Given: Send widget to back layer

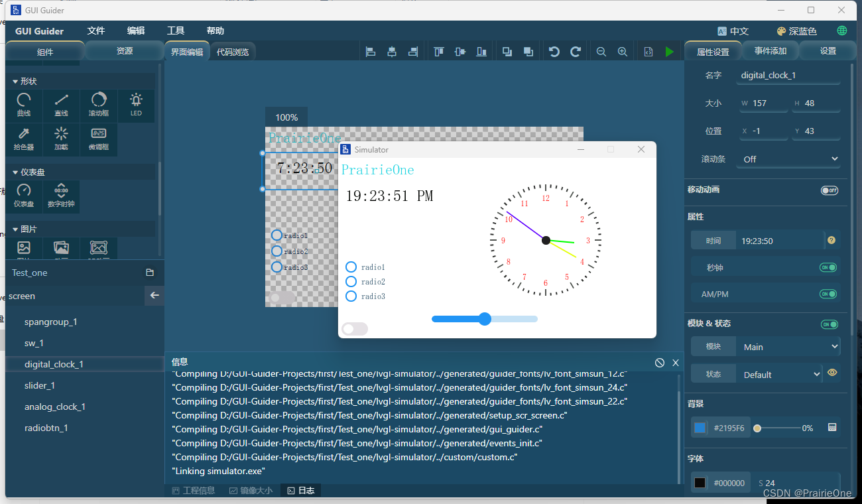Looking at the screenshot, I should point(528,52).
